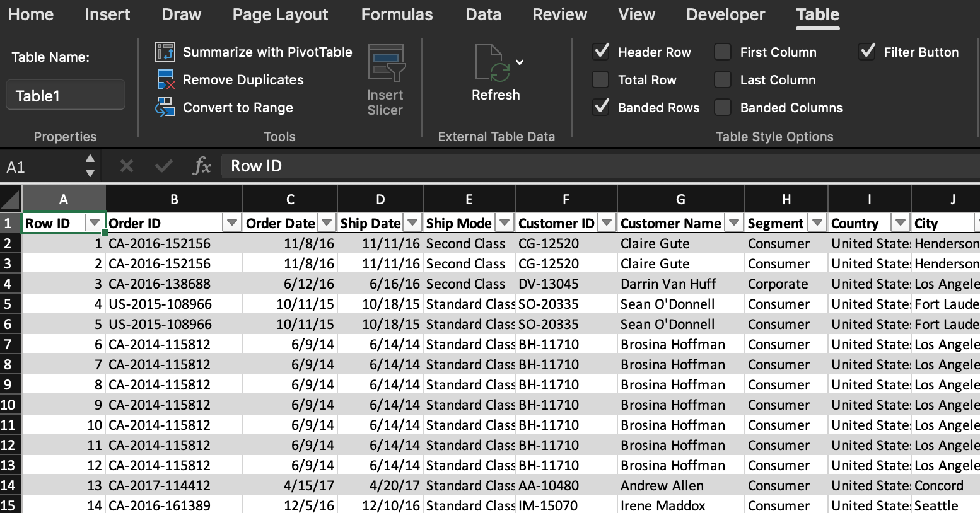
Task: Click the formula bar checkmark icon
Action: (163, 165)
